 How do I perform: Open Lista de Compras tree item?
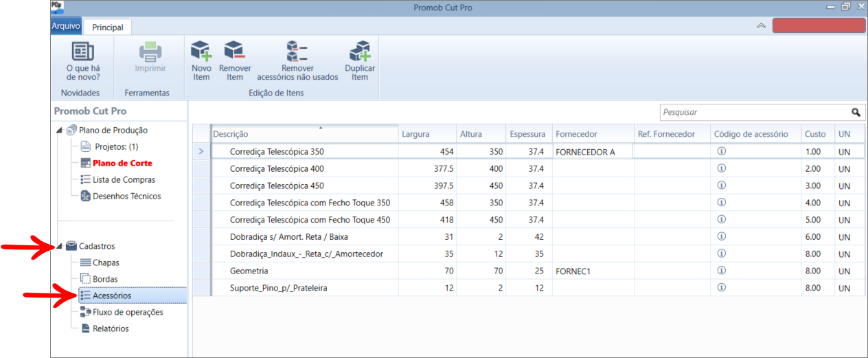click(124, 179)
